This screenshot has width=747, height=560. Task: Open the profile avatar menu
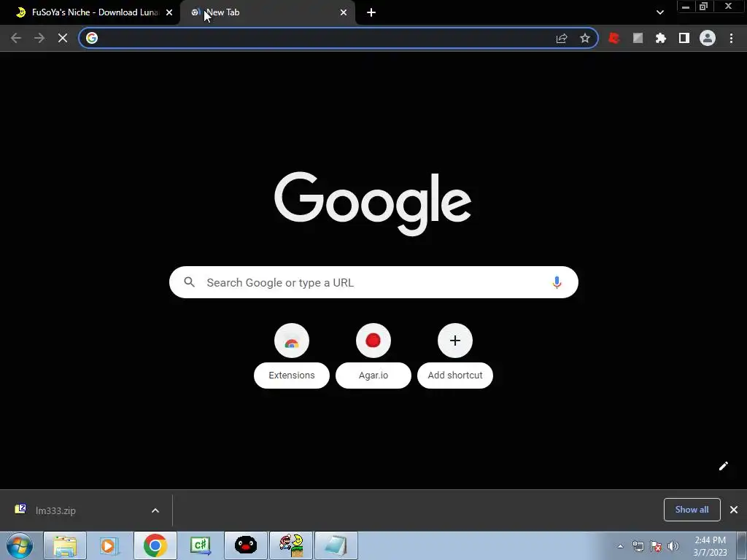(708, 38)
